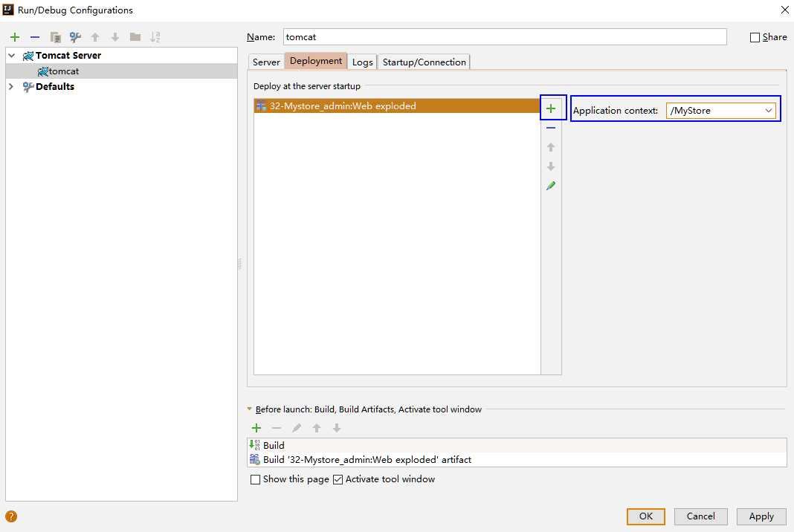
Task: Enable the Share checkbox
Action: point(755,37)
